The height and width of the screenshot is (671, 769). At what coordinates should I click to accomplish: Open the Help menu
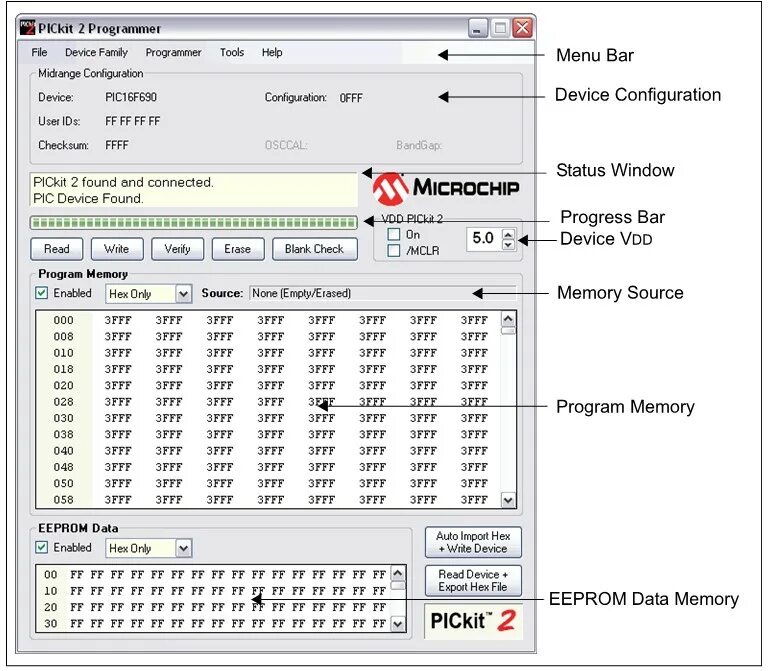272,52
